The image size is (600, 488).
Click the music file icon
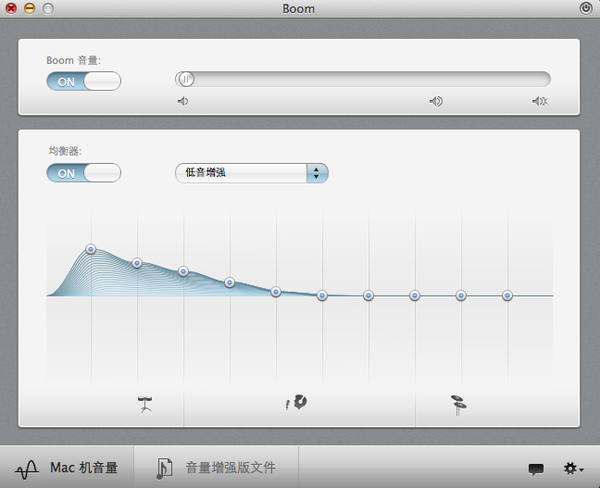[x=165, y=468]
